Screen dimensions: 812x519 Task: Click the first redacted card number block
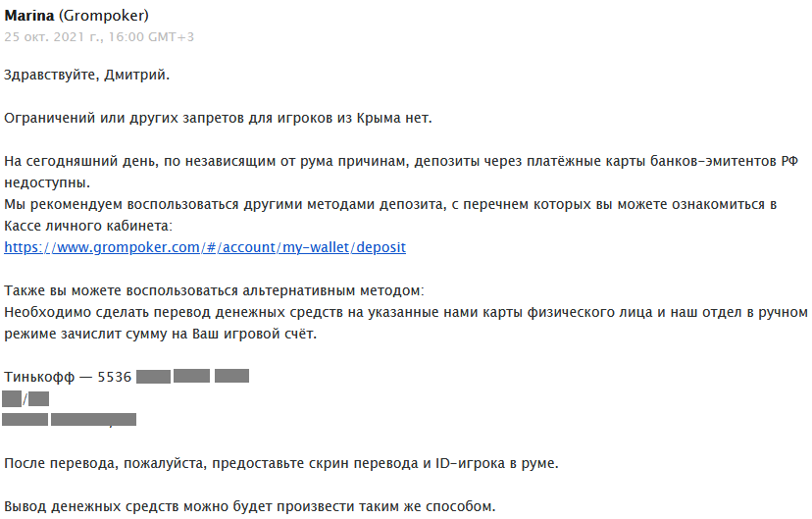[x=154, y=377]
